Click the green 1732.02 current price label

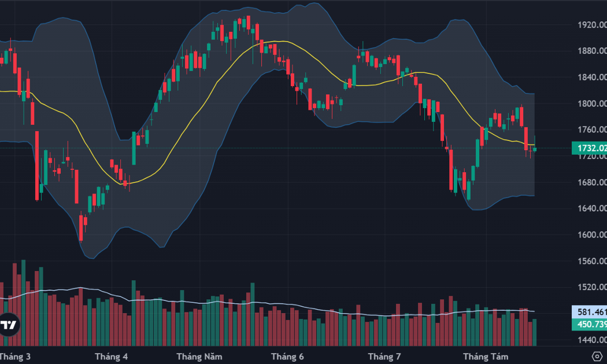pos(590,148)
